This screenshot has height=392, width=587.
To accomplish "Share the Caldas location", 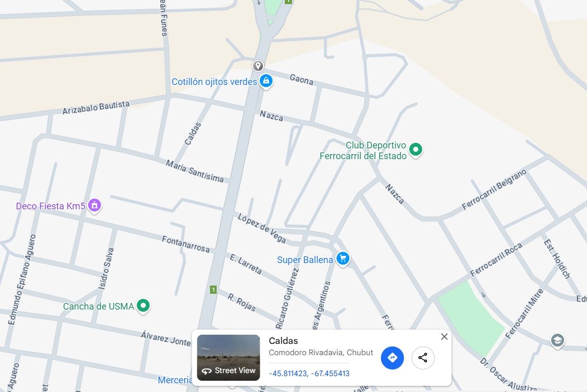I will [423, 358].
